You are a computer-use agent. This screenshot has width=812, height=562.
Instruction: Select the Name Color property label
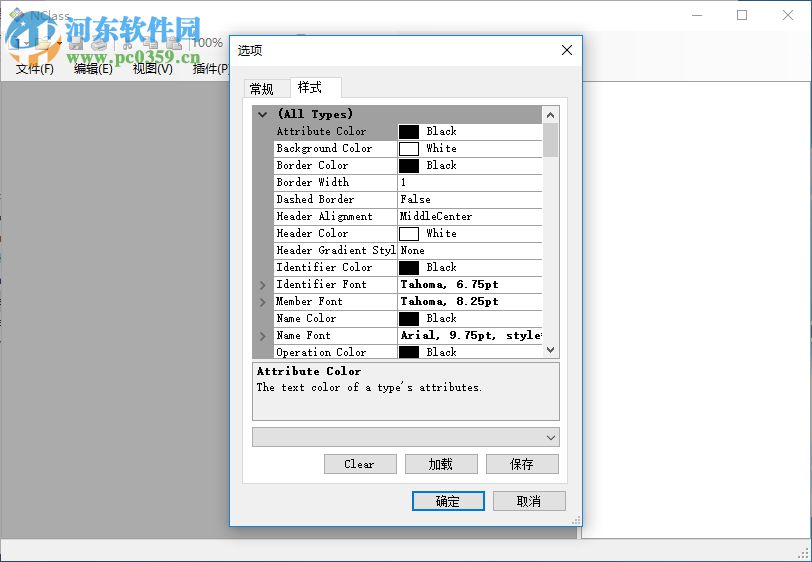(x=306, y=319)
